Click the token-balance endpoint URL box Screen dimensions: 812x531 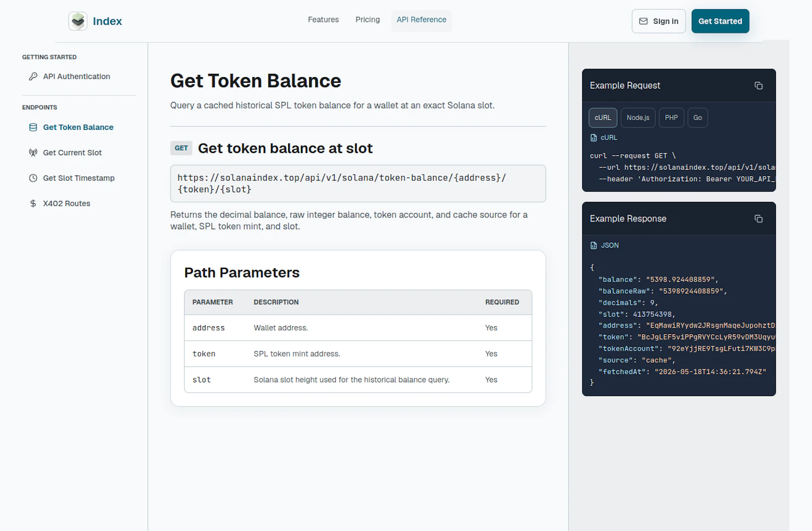[358, 184]
